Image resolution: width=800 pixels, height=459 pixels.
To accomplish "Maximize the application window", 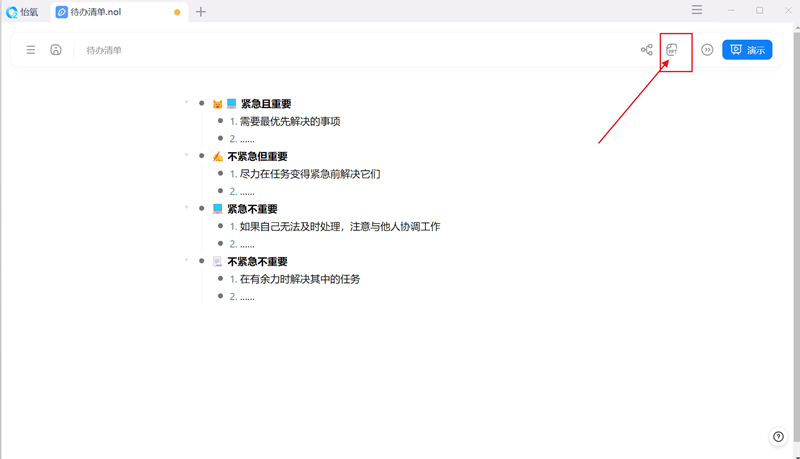I will pos(760,10).
